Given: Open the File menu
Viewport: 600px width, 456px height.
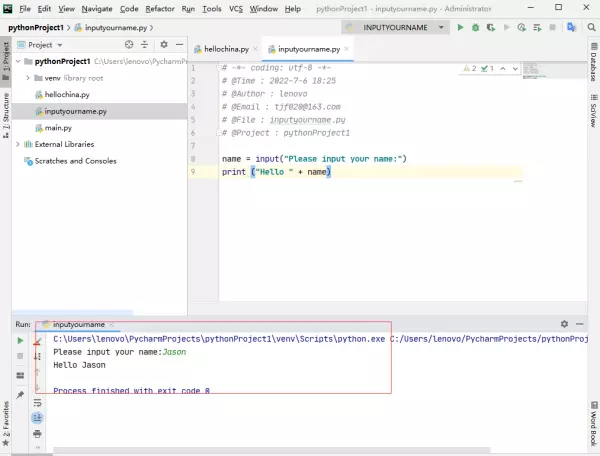Looking at the screenshot, I should coord(25,8).
